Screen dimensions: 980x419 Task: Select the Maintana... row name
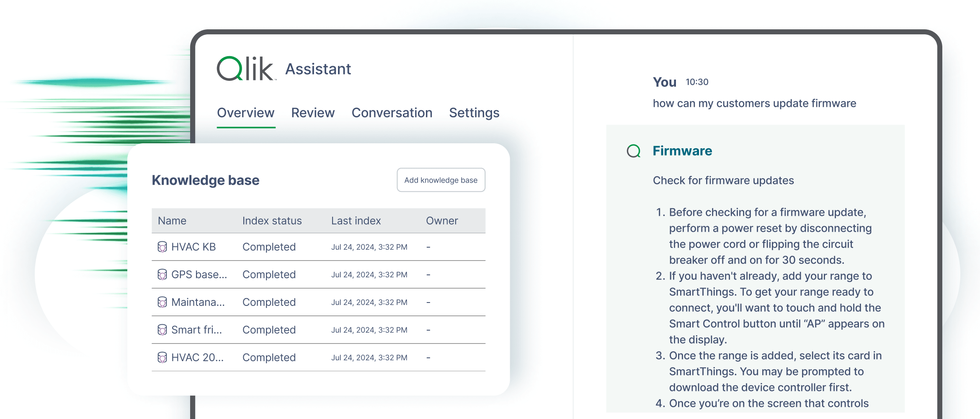tap(198, 303)
